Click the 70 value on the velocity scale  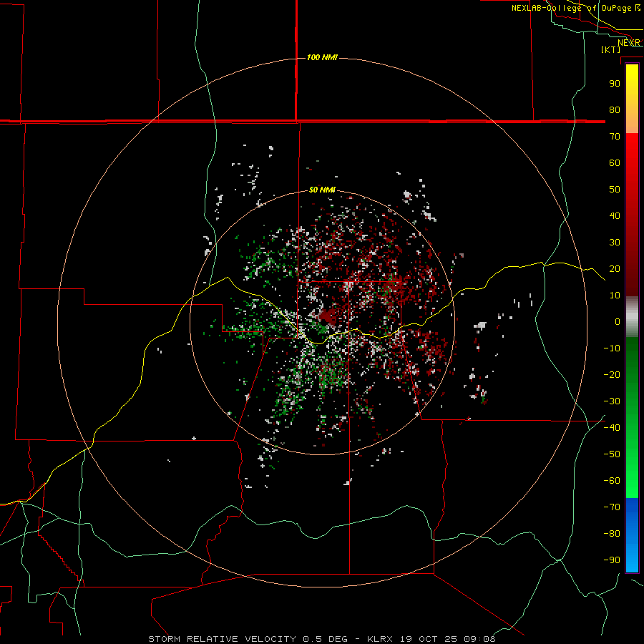(x=615, y=137)
